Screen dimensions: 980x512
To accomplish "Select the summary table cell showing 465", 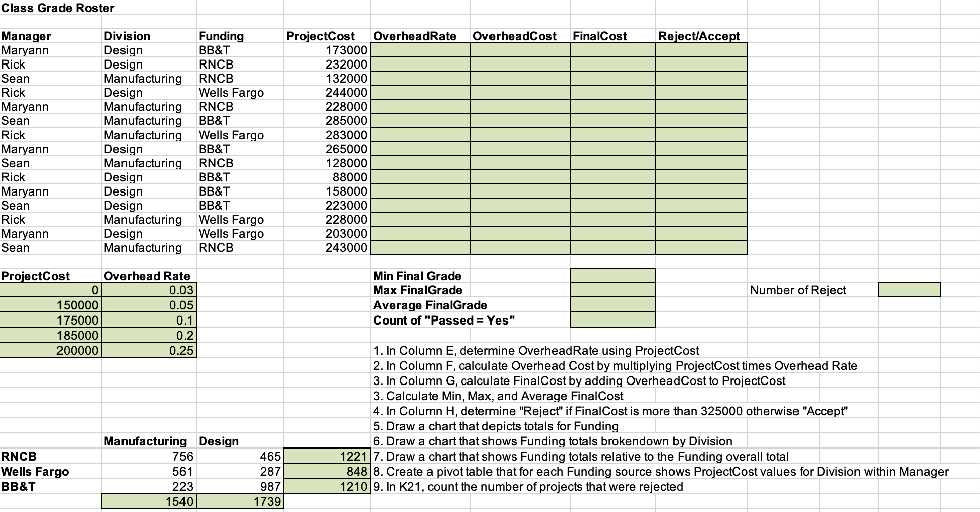I will pos(240,457).
